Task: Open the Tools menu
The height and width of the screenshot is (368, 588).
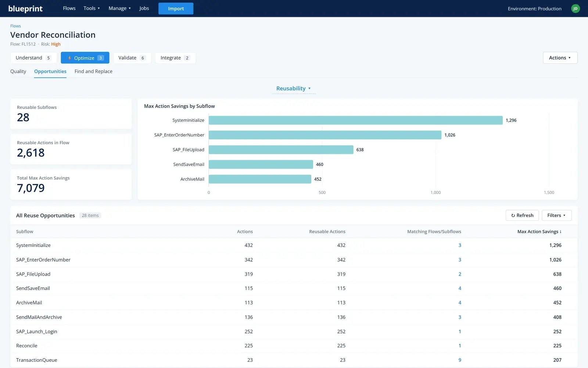Action: pos(92,8)
